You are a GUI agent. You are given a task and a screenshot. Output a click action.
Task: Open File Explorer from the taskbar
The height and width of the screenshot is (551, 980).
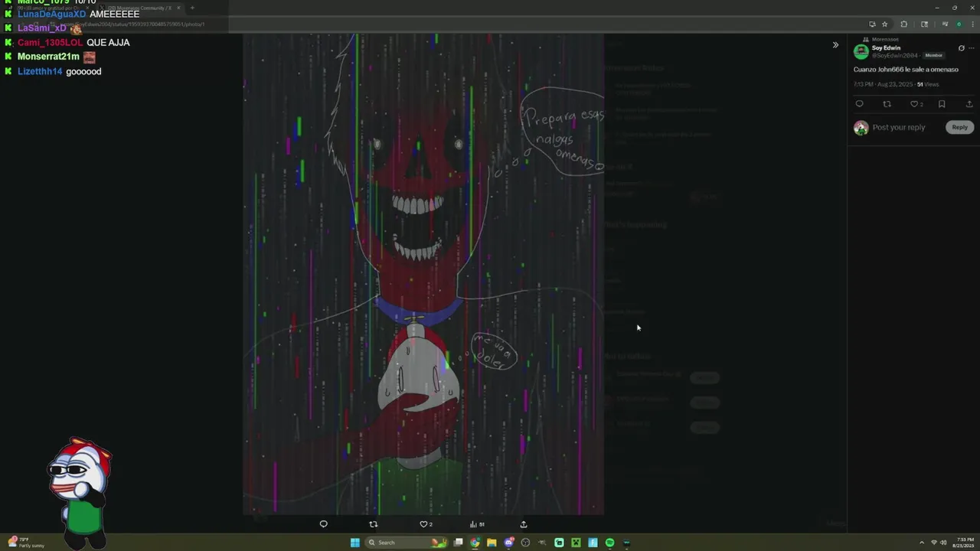[492, 543]
